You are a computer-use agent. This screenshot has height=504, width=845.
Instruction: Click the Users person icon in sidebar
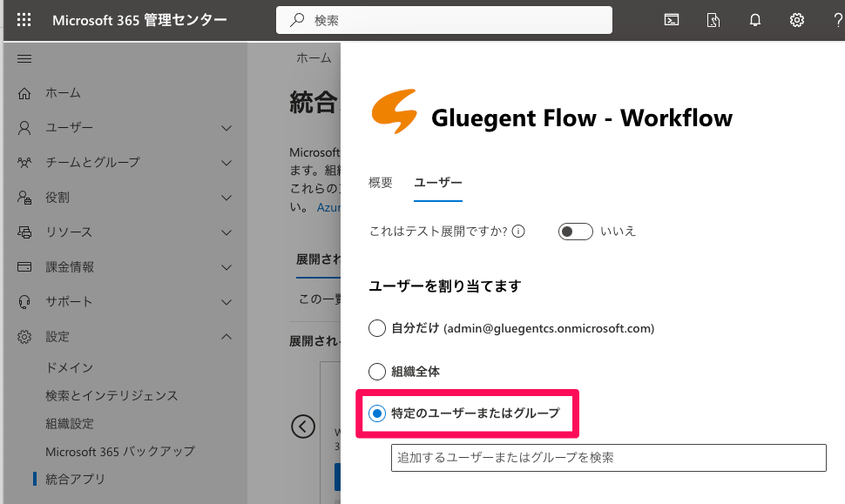tap(24, 128)
